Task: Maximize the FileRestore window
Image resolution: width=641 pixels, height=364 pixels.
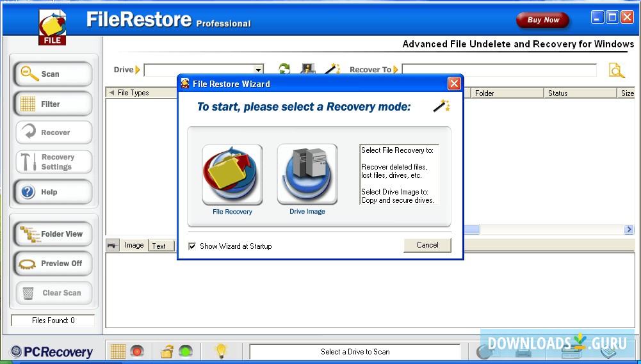Action: coord(612,17)
